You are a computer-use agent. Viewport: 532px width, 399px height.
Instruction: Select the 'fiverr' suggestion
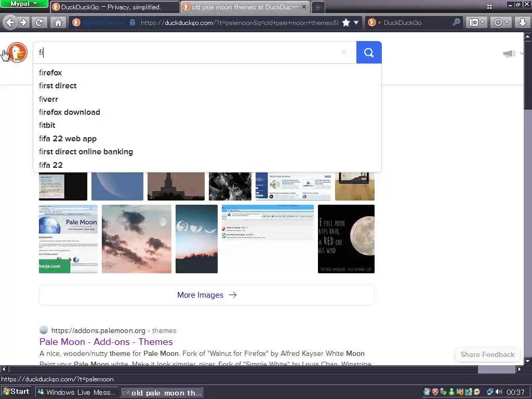point(207,99)
